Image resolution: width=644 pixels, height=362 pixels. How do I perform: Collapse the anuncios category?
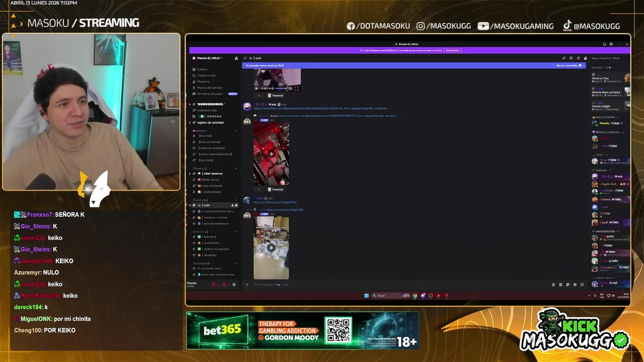200,130
